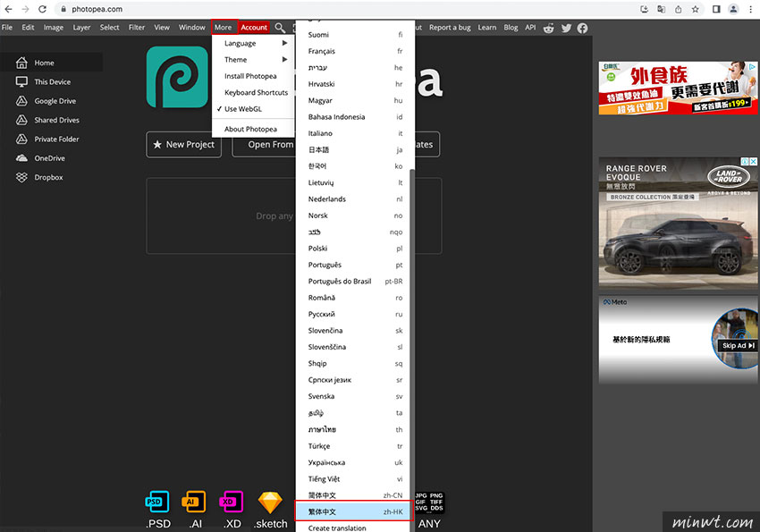Open the Filter menu
The image size is (760, 532).
[137, 28]
